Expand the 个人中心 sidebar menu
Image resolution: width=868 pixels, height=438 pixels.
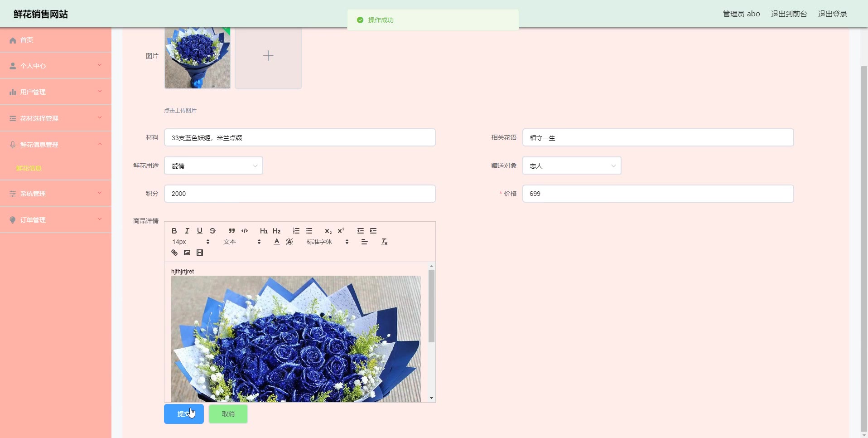tap(56, 66)
